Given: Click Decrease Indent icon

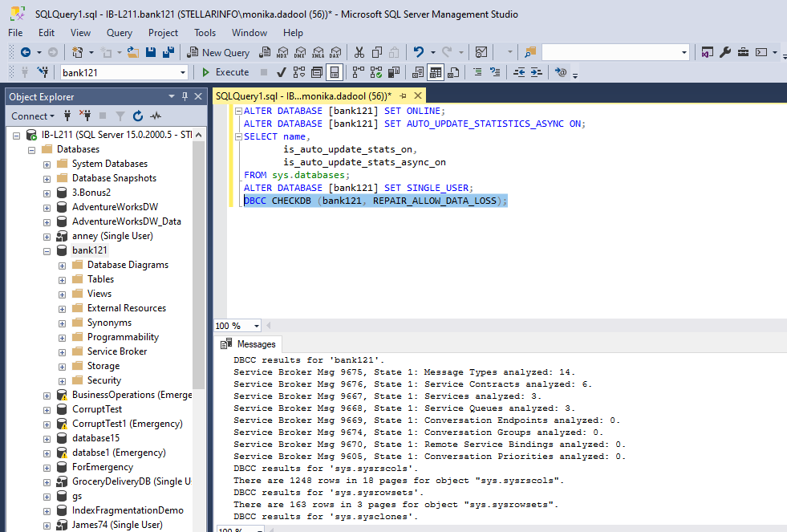Looking at the screenshot, I should [x=519, y=72].
